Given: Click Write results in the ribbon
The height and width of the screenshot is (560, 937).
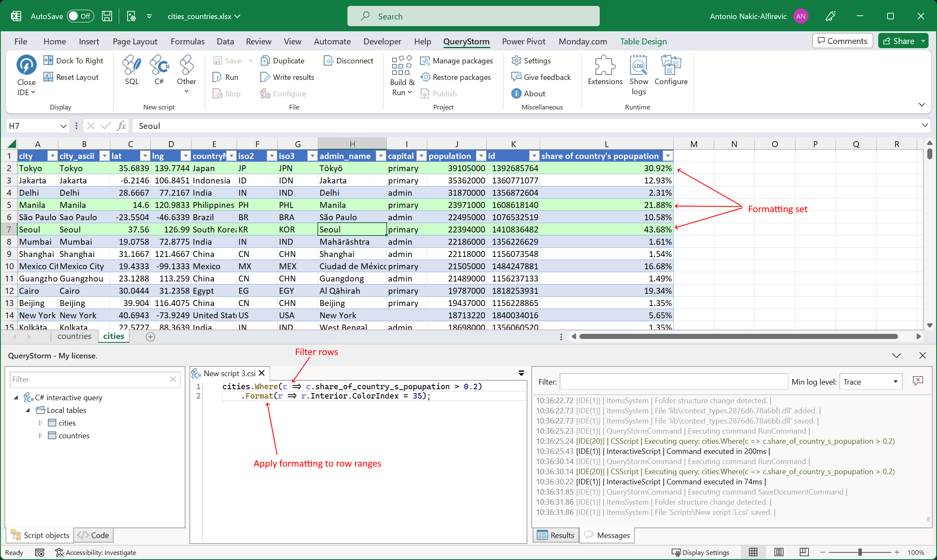Looking at the screenshot, I should (288, 77).
